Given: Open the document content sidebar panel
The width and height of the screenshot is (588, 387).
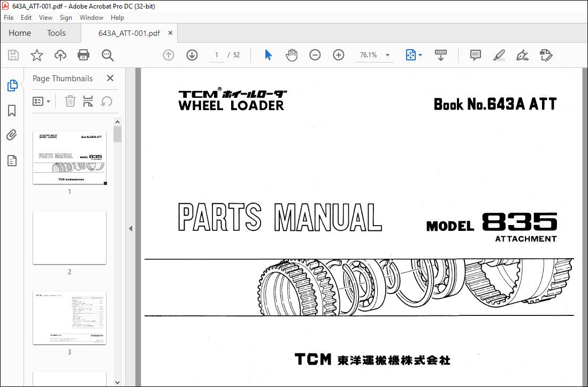Looking at the screenshot, I should pos(12,161).
